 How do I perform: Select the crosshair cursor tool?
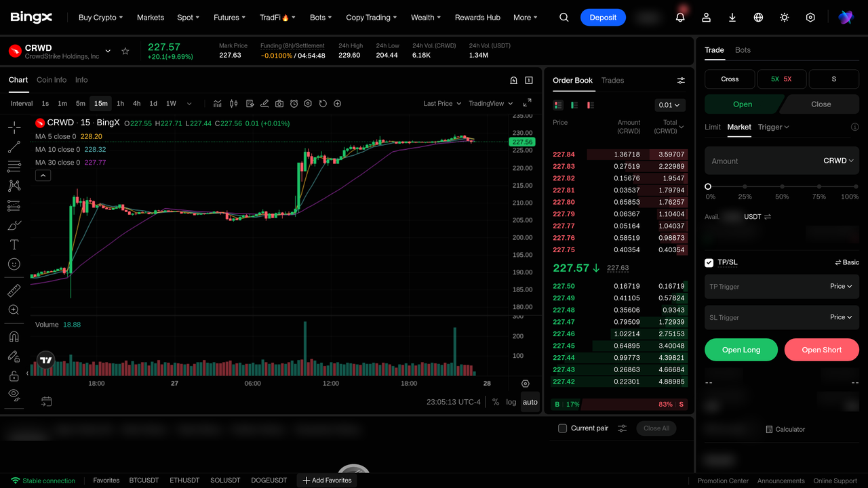coord(14,127)
